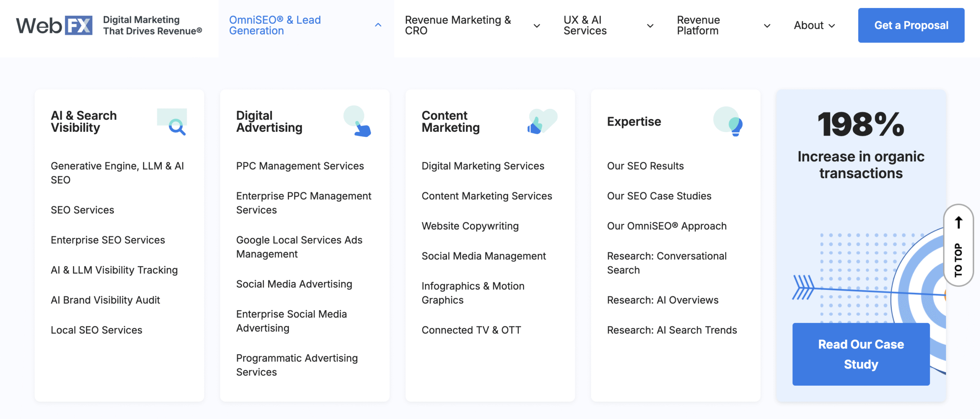Open the Revenue Platform dropdown chevron
The image size is (980, 419).
767,26
